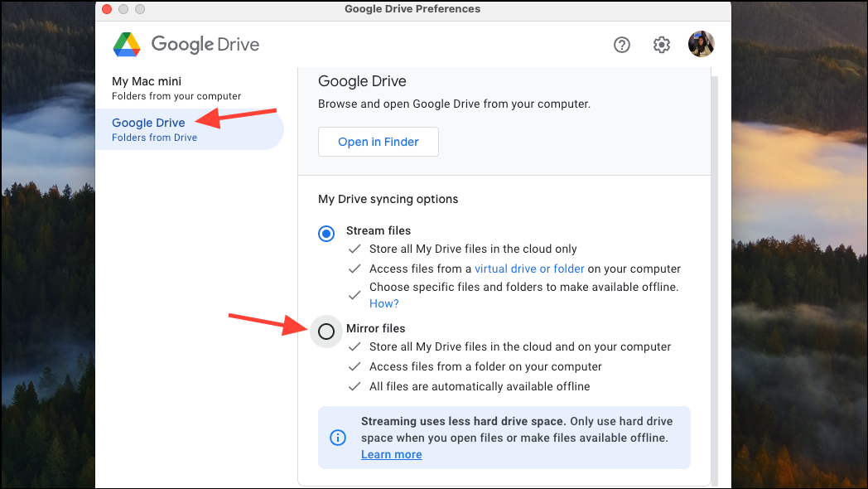The image size is (868, 489).
Task: Click the Open in Finder button
Action: click(378, 142)
